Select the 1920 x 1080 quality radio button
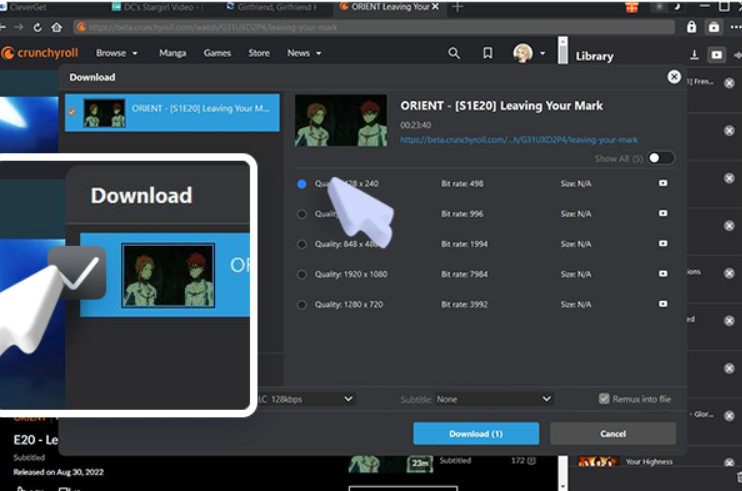Image resolution: width=742 pixels, height=491 pixels. pos(302,274)
